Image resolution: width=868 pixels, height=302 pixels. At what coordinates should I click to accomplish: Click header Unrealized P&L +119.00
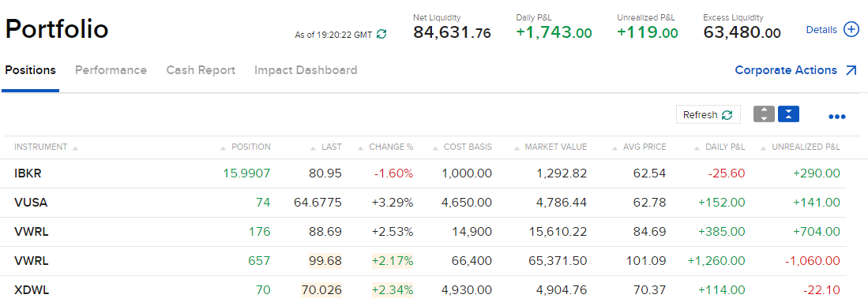click(648, 32)
